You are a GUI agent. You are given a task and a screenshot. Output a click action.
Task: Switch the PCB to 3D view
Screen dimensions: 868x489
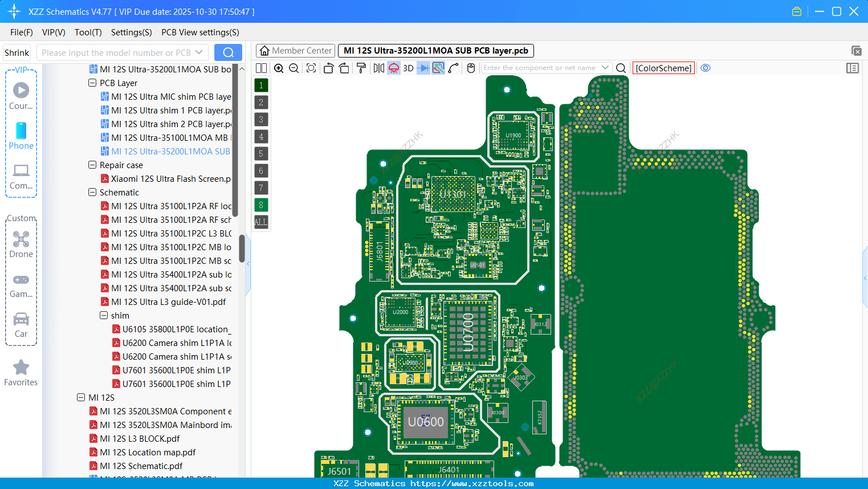tap(407, 68)
